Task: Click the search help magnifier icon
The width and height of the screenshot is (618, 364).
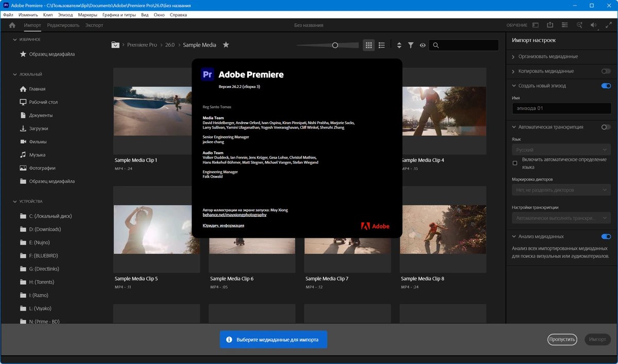Action: 579,25
